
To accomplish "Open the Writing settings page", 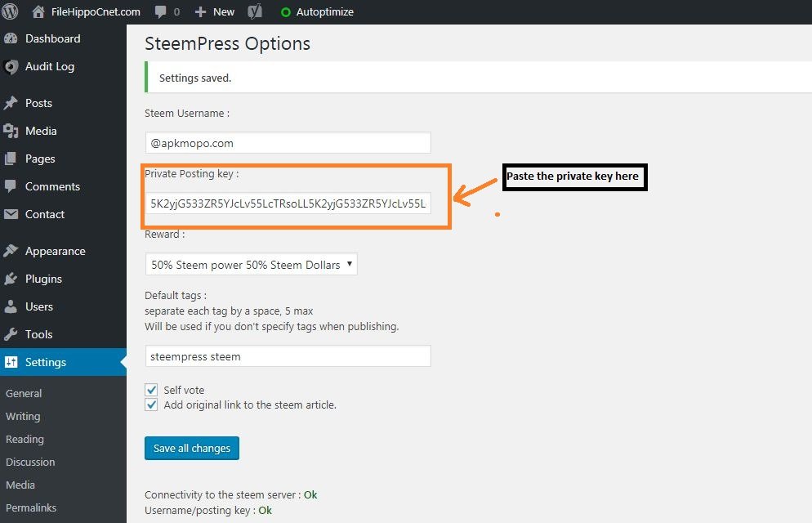I will [23, 416].
